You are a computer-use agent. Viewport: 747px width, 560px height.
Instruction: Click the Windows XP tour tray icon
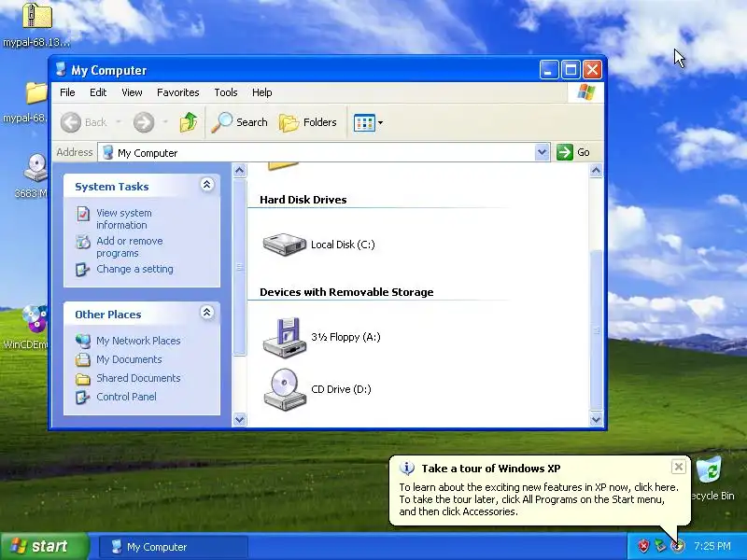click(x=678, y=546)
